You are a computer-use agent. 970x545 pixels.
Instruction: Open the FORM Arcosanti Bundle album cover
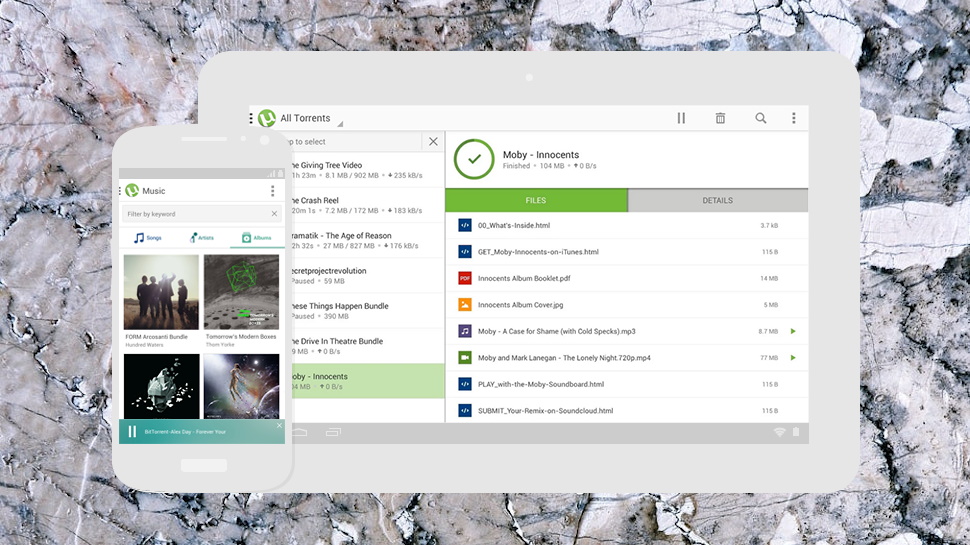tap(161, 292)
